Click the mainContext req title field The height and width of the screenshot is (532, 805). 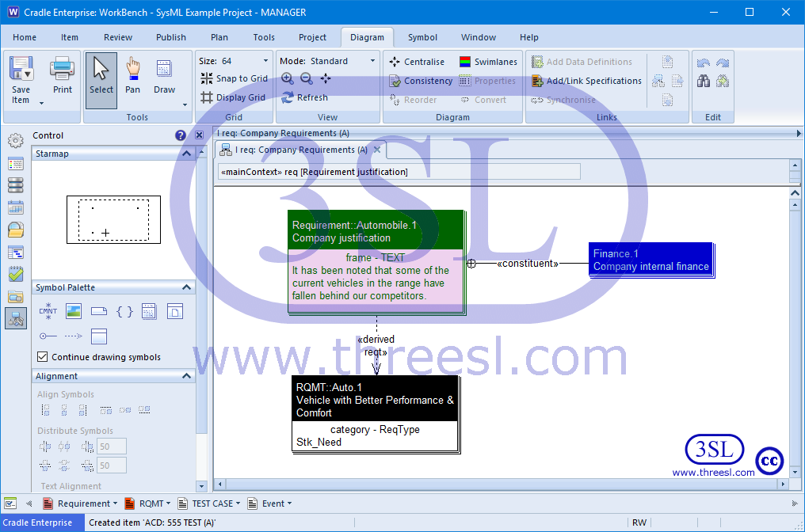tap(399, 172)
